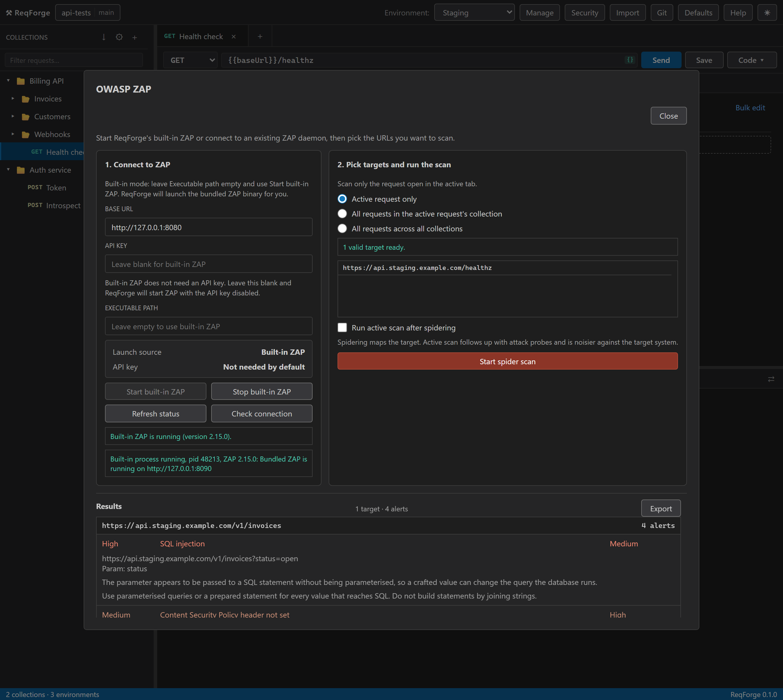The image size is (783, 700).
Task: Click the v1/invoices result URL header
Action: (192, 525)
